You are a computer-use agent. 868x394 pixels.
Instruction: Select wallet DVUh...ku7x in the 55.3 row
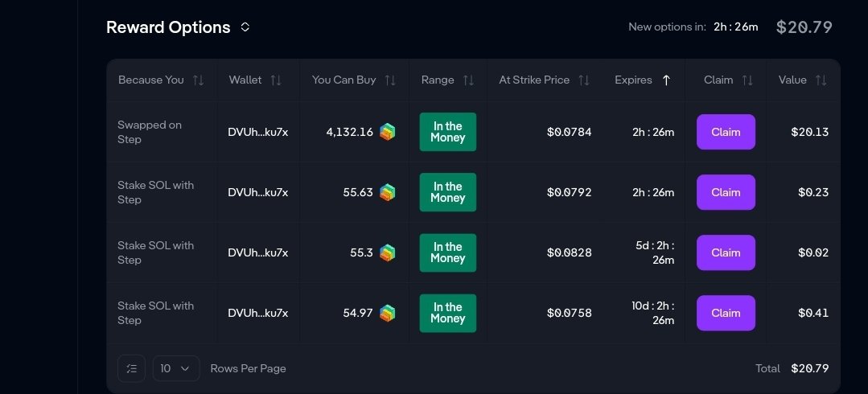[258, 253]
